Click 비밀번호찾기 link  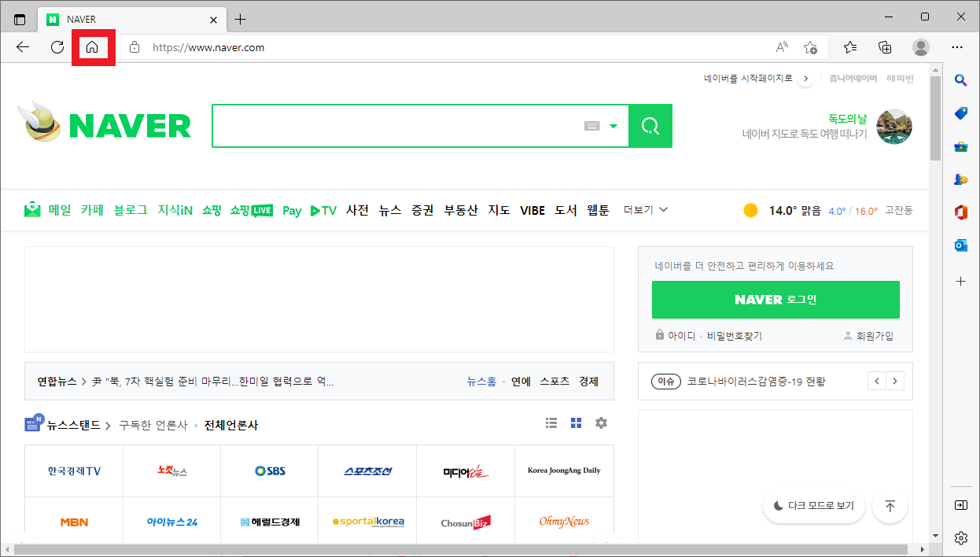[x=735, y=336]
